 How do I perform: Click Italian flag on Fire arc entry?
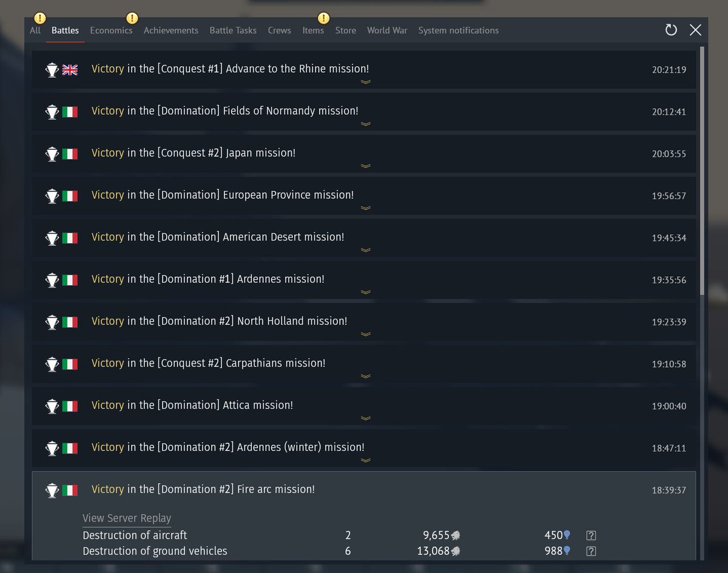pos(70,490)
